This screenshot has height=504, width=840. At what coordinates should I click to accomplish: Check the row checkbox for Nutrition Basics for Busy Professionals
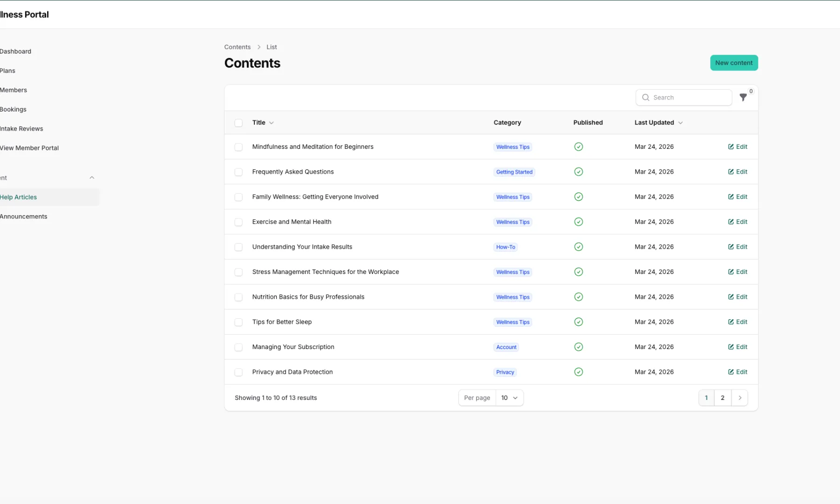click(x=238, y=297)
